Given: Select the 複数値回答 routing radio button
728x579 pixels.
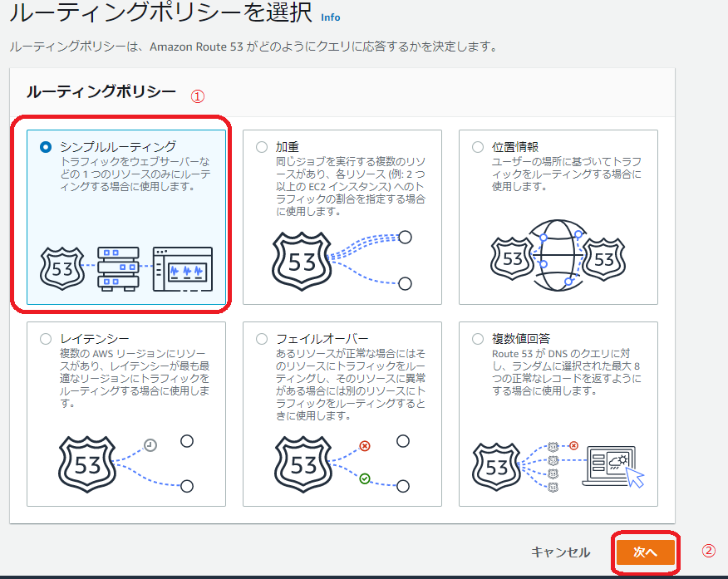Looking at the screenshot, I should 478,339.
